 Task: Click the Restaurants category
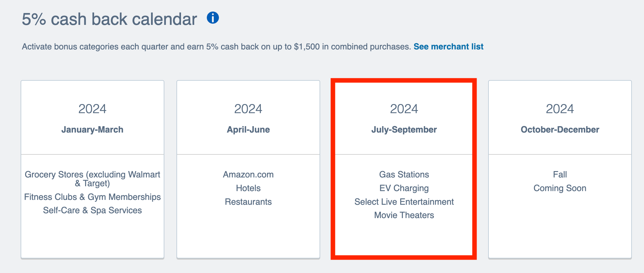point(248,202)
